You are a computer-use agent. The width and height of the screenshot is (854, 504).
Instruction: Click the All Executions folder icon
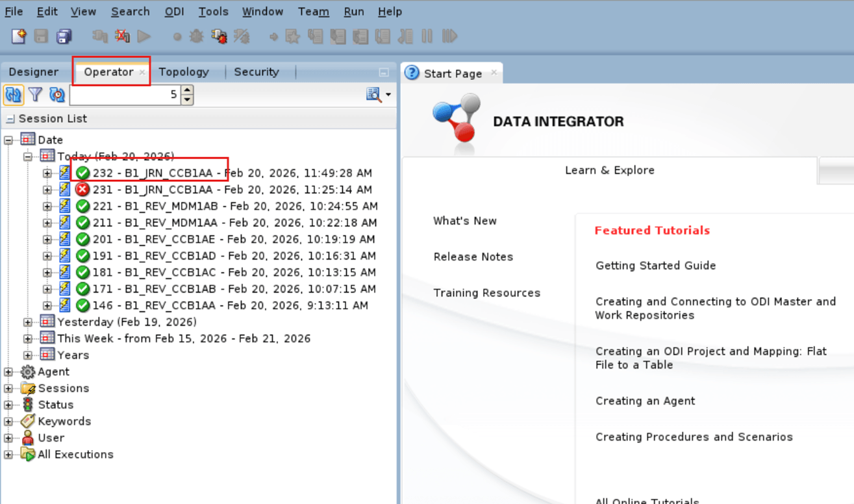pyautogui.click(x=28, y=455)
